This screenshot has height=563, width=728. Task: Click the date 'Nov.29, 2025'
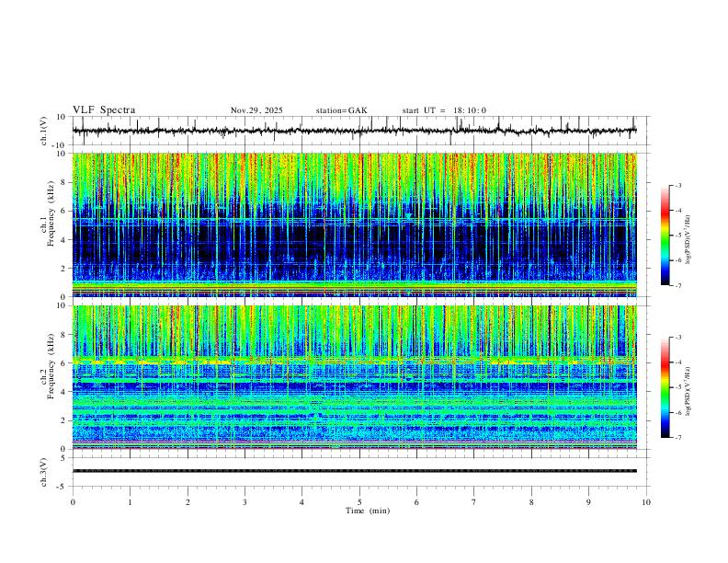[256, 110]
